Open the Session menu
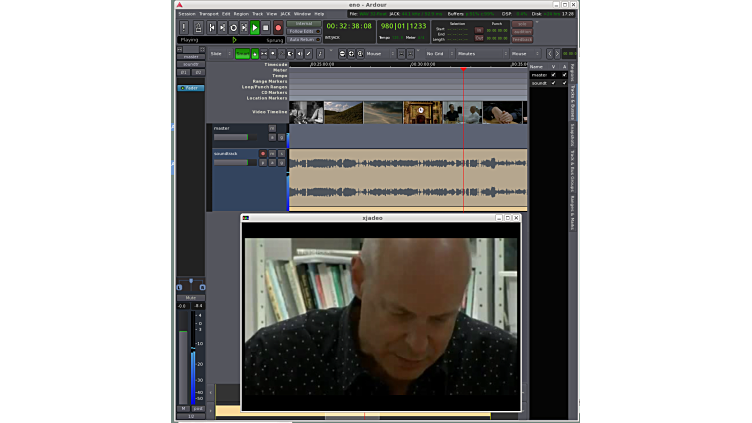This screenshot has width=752, height=423. [187, 14]
